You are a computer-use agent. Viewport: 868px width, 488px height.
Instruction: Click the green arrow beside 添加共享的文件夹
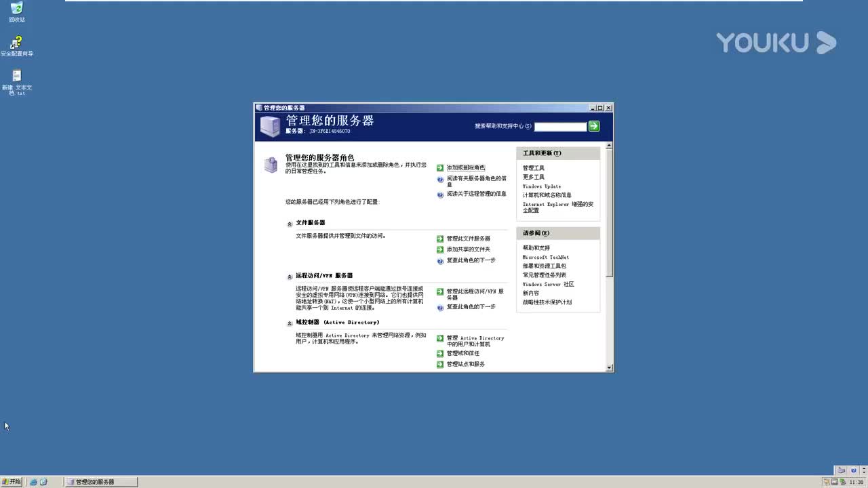(439, 249)
